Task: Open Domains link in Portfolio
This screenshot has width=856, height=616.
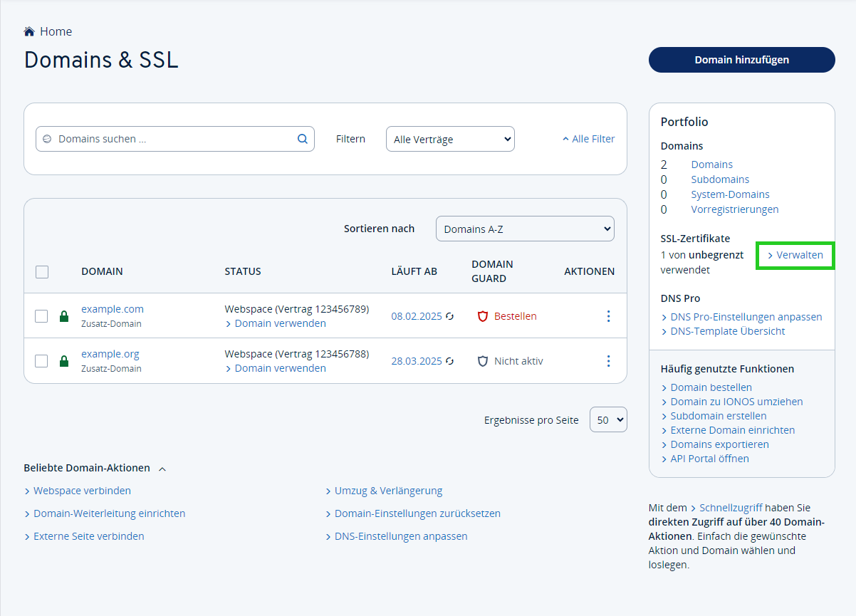Action: tap(712, 165)
